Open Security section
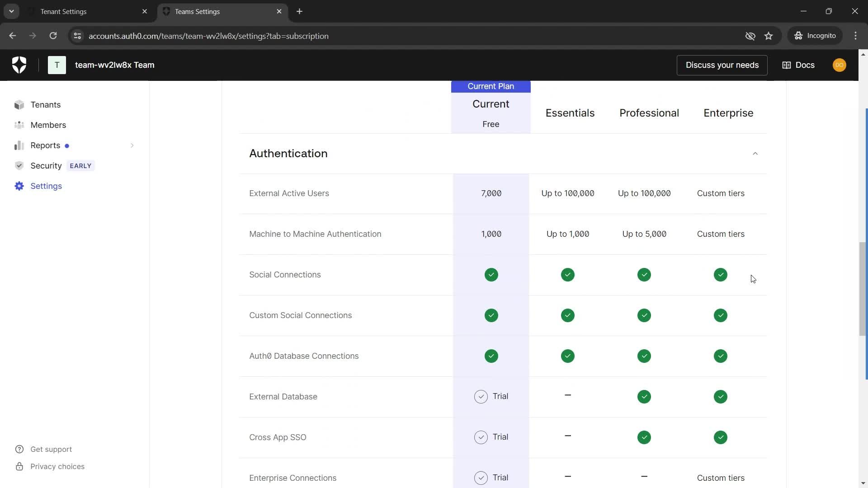Image resolution: width=868 pixels, height=488 pixels. tap(46, 166)
